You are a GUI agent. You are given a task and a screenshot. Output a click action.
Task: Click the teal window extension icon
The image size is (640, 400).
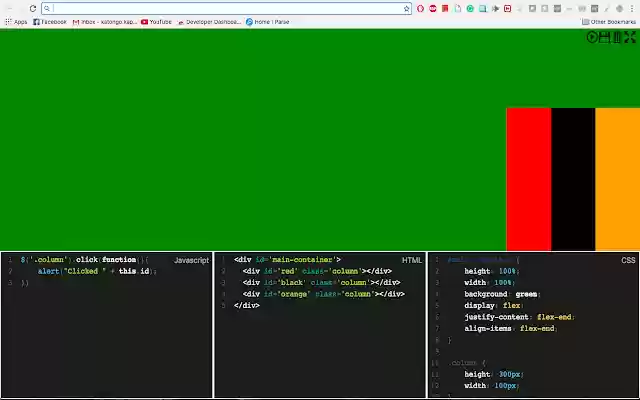(x=483, y=9)
